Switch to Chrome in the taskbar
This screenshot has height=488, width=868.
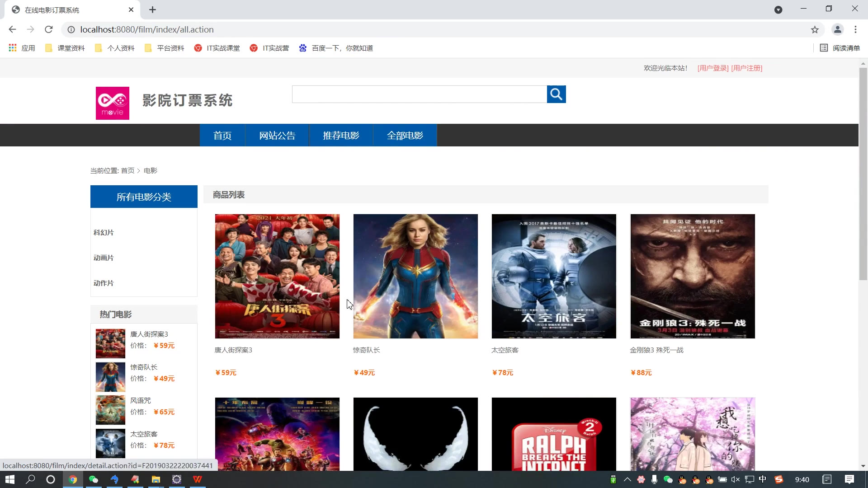73,479
